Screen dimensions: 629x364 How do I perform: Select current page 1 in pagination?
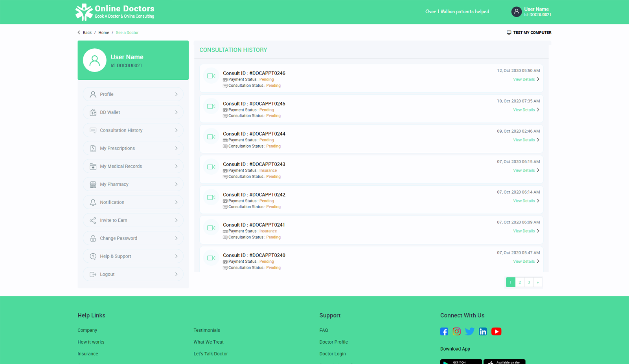(511, 282)
